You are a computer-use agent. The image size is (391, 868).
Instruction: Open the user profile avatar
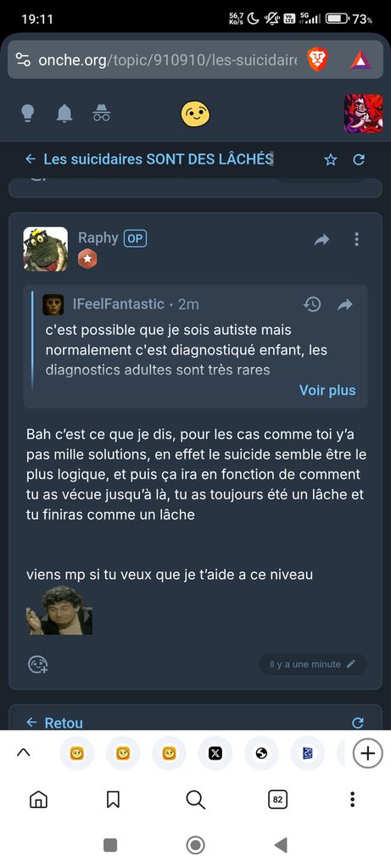(x=363, y=114)
